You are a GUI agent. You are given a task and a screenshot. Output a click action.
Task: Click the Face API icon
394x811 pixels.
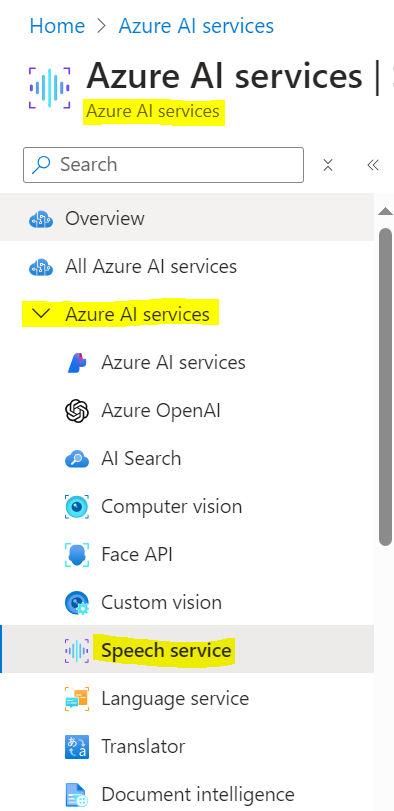point(77,554)
